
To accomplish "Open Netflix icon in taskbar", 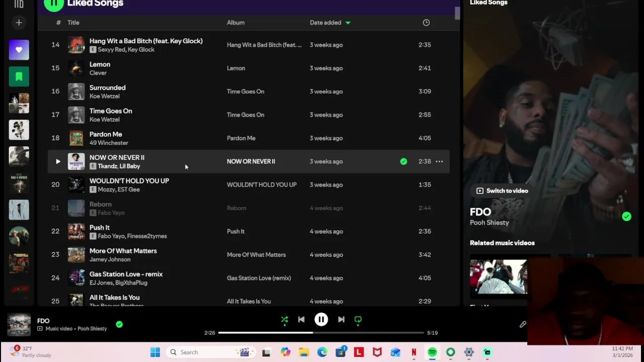I will (414, 352).
